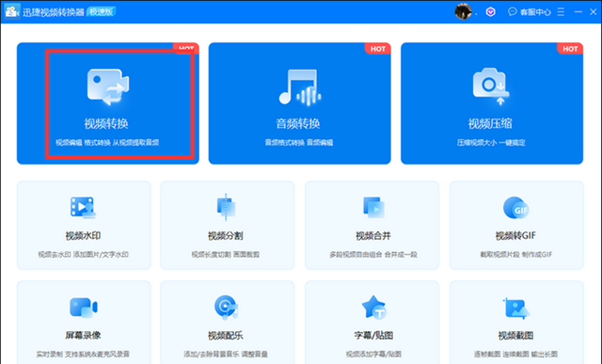Viewport: 602px width, 364px height.
Task: Click the 客服中心 chat bubble icon
Action: coord(512,11)
